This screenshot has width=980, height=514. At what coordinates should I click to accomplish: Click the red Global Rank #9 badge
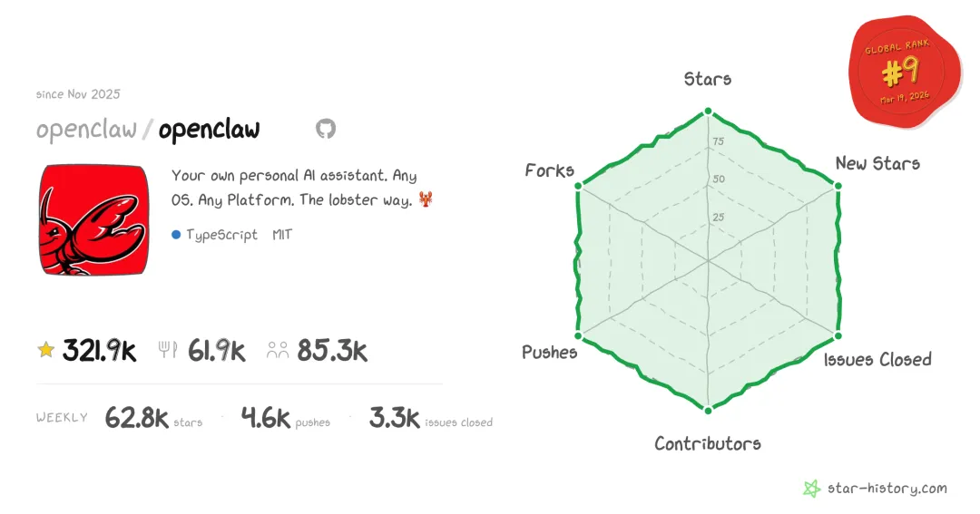905,71
